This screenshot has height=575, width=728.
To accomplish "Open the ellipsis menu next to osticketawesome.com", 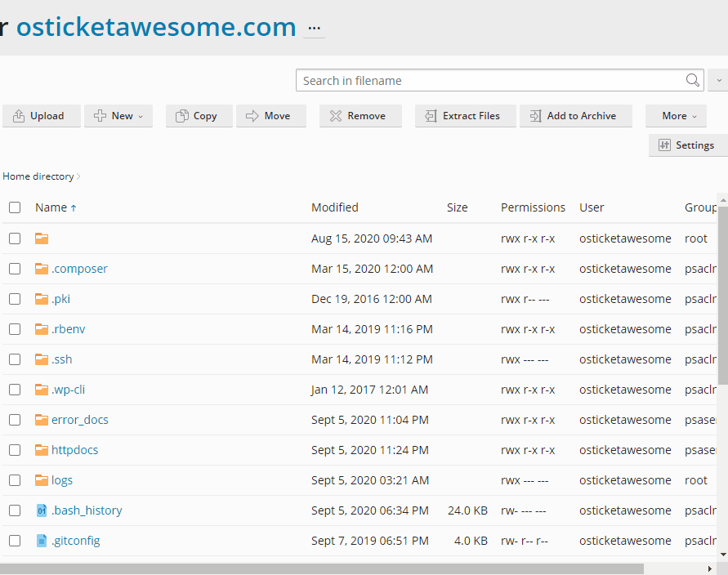I will [x=315, y=29].
